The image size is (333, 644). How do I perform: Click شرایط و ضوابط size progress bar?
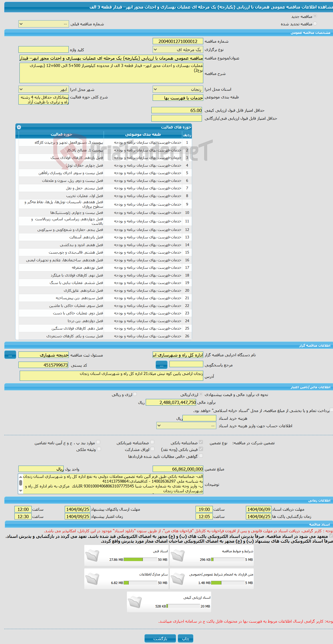(228, 559)
